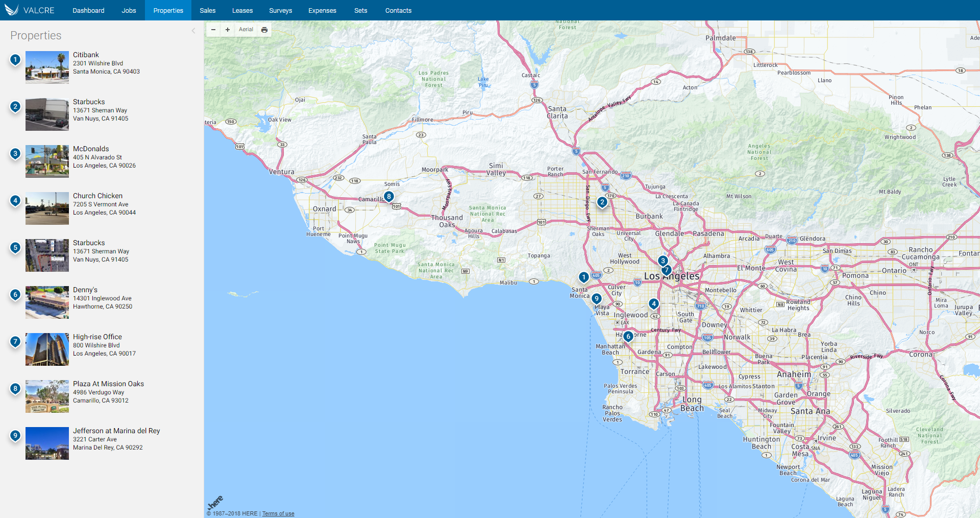Open the Contacts tab
Screen dimensions: 980x518
tap(398, 10)
